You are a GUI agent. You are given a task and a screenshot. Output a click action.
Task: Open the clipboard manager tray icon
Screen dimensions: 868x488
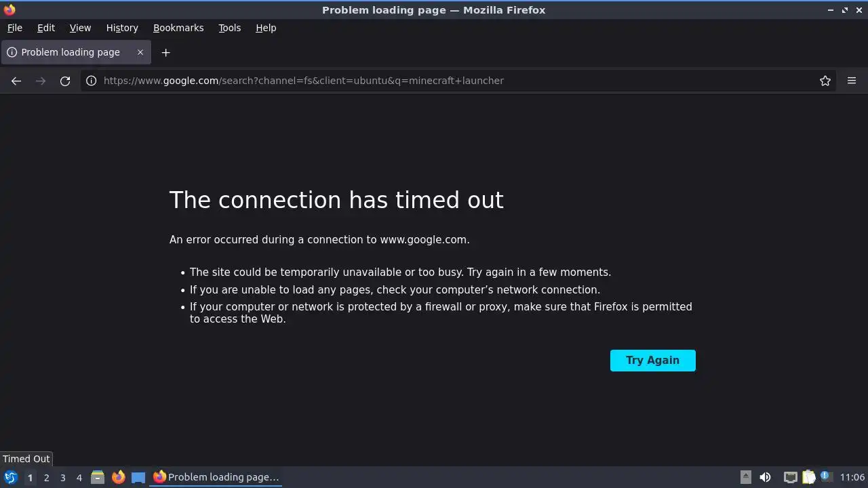pyautogui.click(x=808, y=477)
